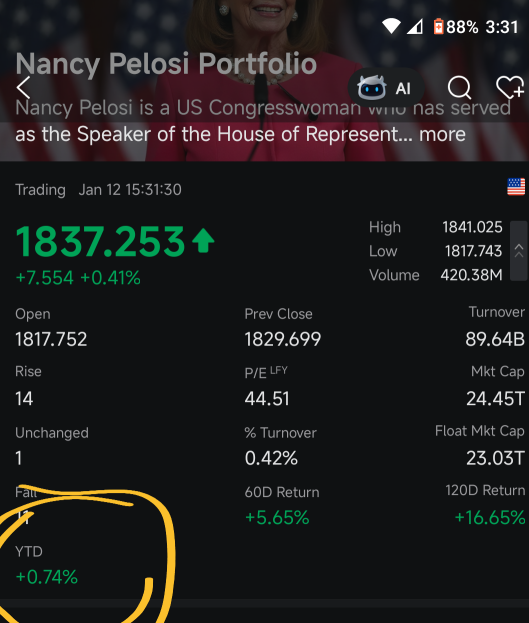Viewport: 529px width, 623px height.
Task: Select the 60D Return value
Action: (x=277, y=518)
